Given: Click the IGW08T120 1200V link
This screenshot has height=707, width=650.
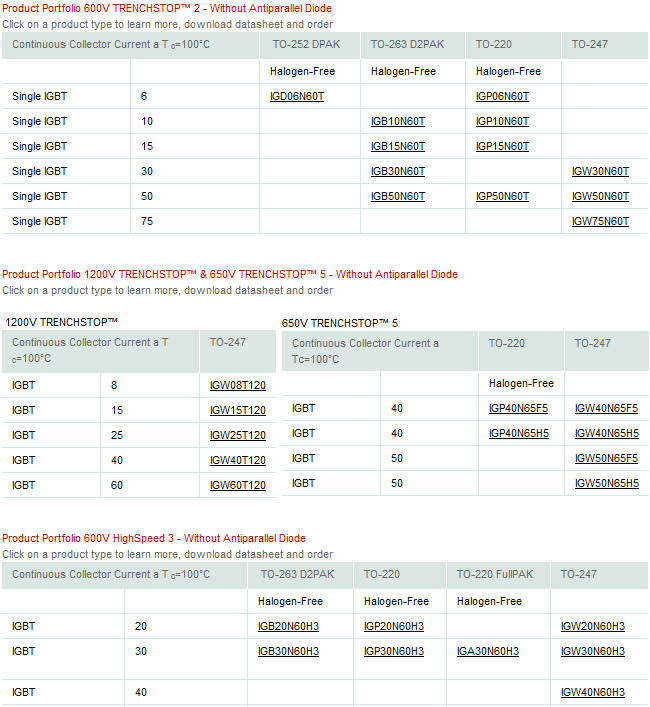Looking at the screenshot, I should pos(238,385).
